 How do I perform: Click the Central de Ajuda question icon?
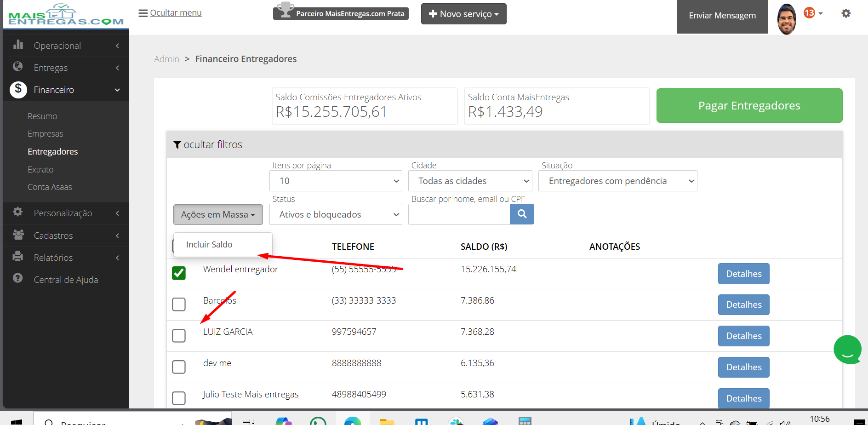pyautogui.click(x=18, y=278)
